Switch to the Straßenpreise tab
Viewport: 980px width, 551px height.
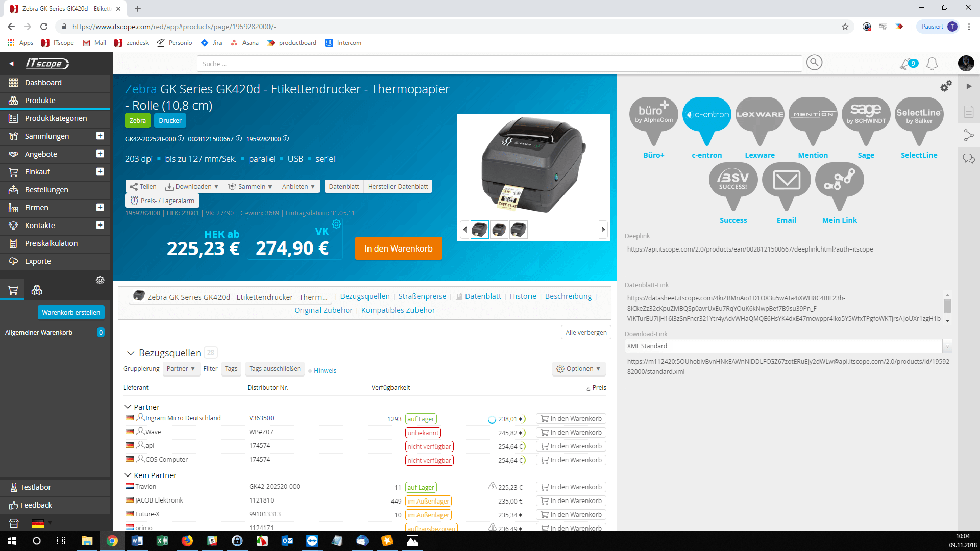point(422,296)
